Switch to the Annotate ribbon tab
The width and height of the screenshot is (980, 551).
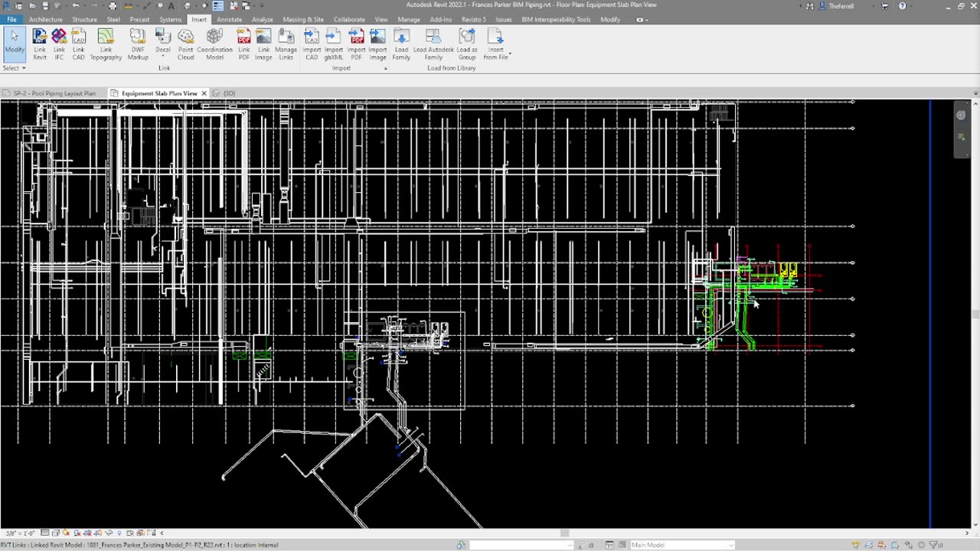coord(229,19)
